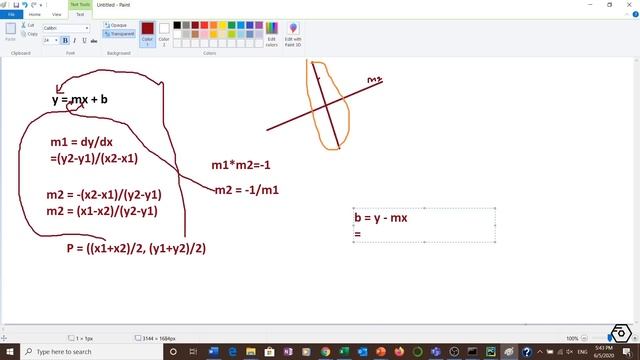The width and height of the screenshot is (640, 360).
Task: Click the ENG language indicator
Action: (582, 352)
